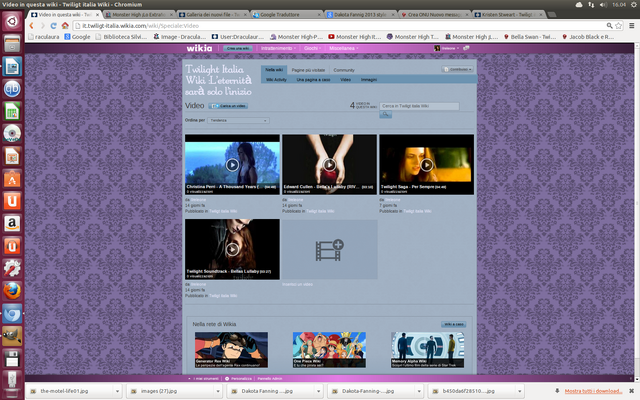Click the Wikia logo
The height and width of the screenshot is (400, 640).
199,48
